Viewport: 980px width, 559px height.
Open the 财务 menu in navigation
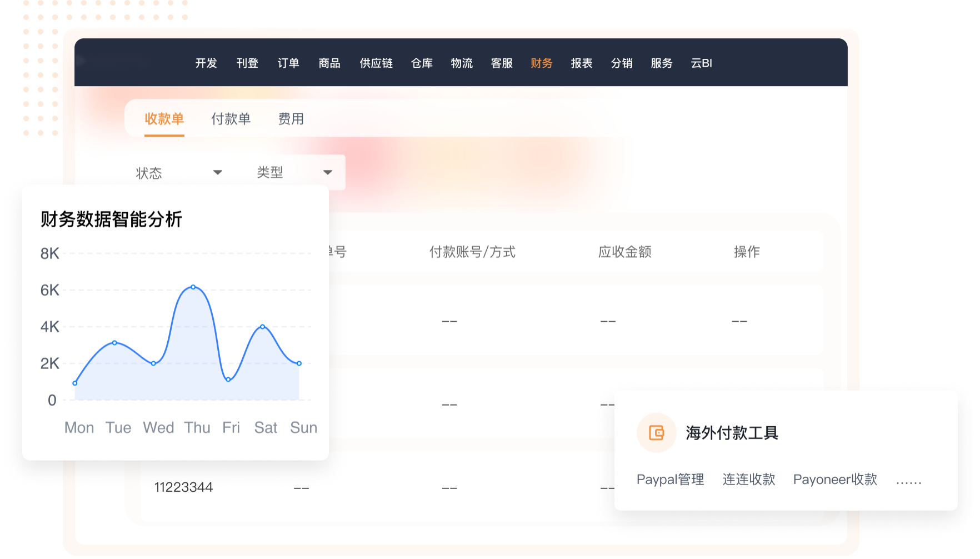[541, 63]
